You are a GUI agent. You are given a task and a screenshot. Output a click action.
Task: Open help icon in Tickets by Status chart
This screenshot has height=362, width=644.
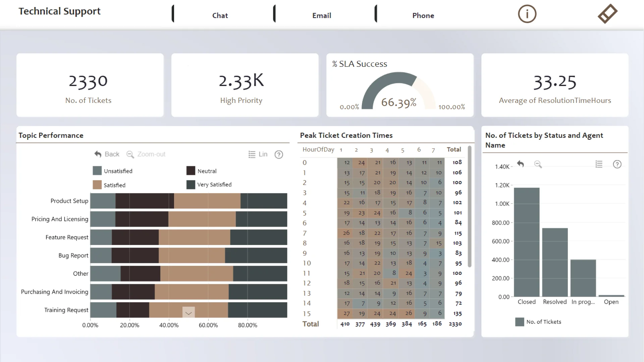[617, 164]
